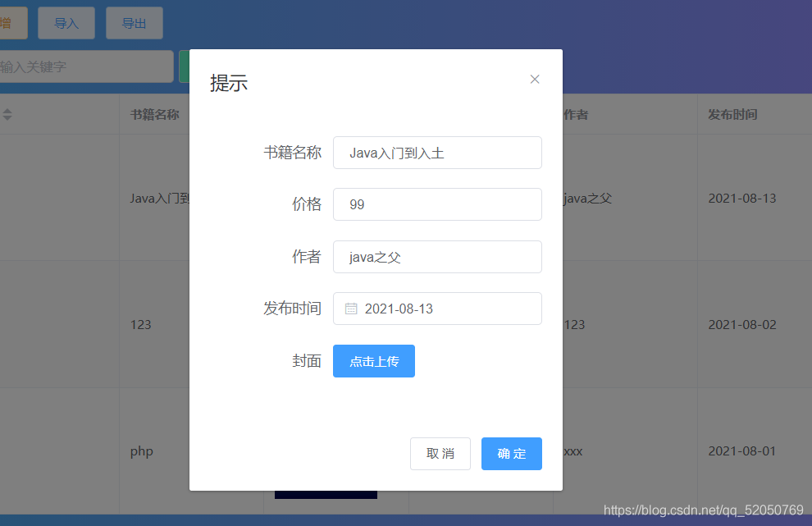812x526 pixels.
Task: Click the 导出 export button
Action: [x=134, y=22]
